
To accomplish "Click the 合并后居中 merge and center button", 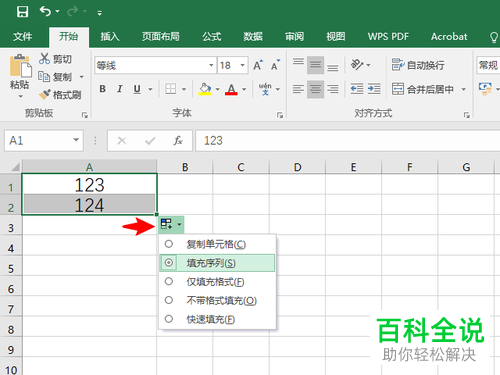I will pos(423,89).
